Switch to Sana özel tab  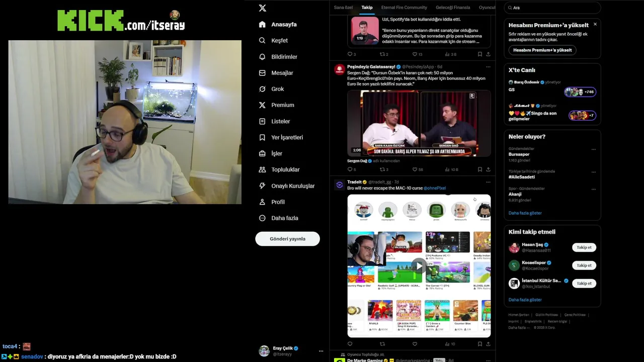click(x=343, y=8)
